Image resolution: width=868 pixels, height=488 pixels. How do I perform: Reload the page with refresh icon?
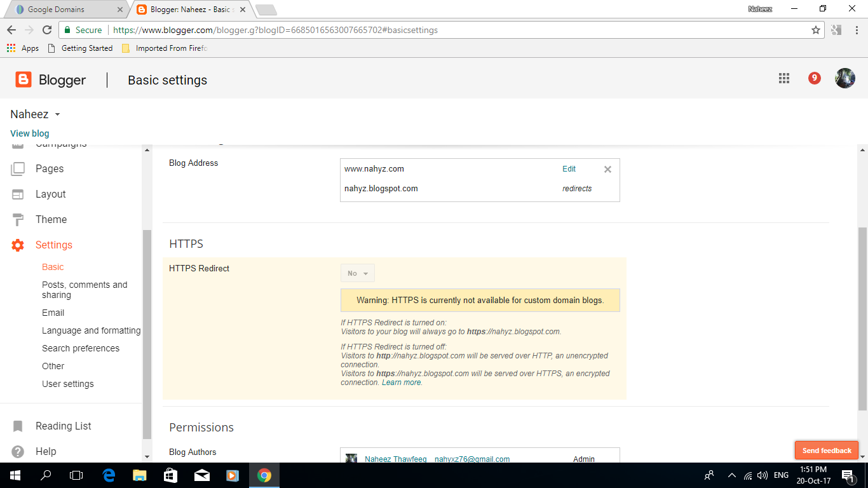(46, 30)
